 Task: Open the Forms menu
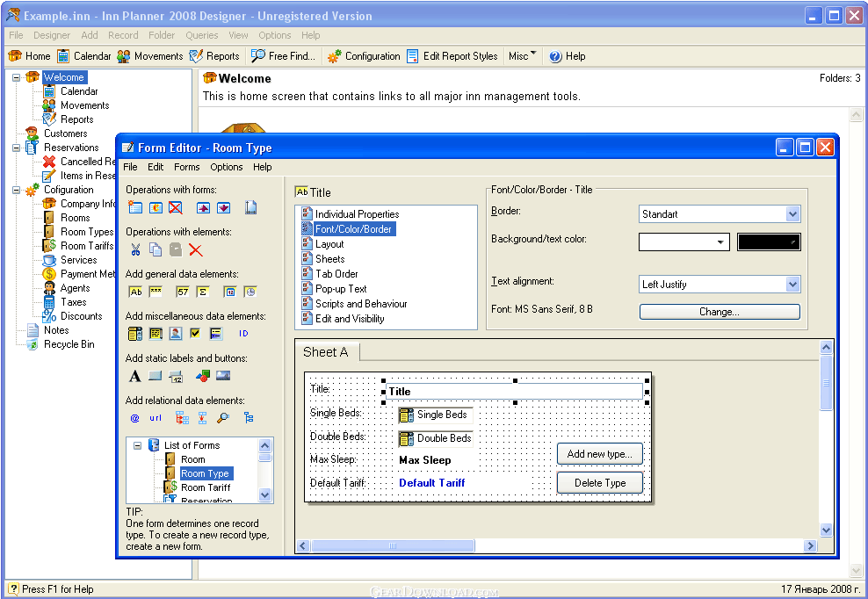click(186, 167)
